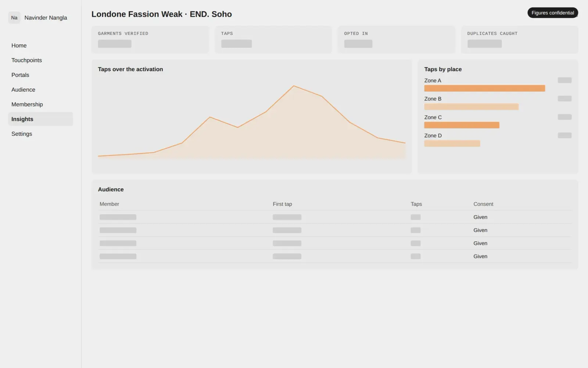The image size is (588, 368).
Task: Go to Touchpoints in the sidebar
Action: point(40,60)
